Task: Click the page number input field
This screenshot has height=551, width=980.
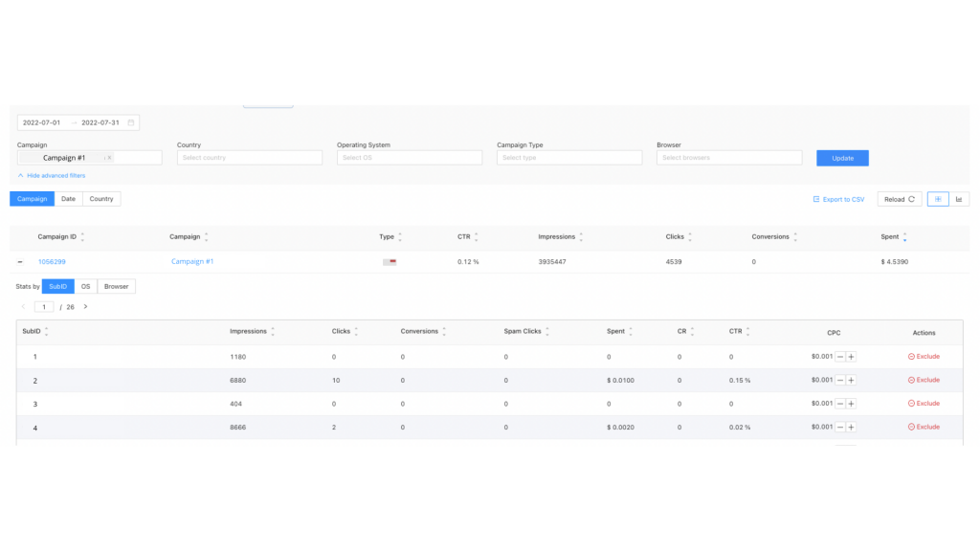Action: [44, 307]
